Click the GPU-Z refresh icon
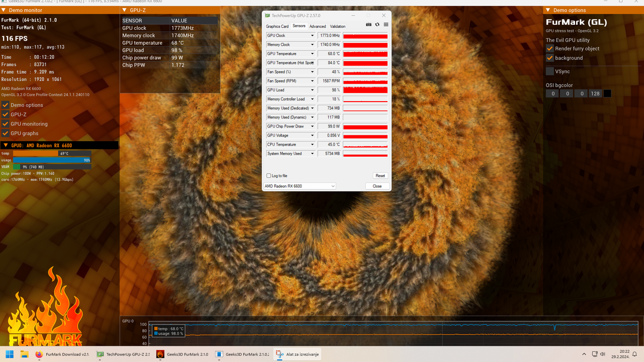Screen dimensions: 644x362 point(377,25)
